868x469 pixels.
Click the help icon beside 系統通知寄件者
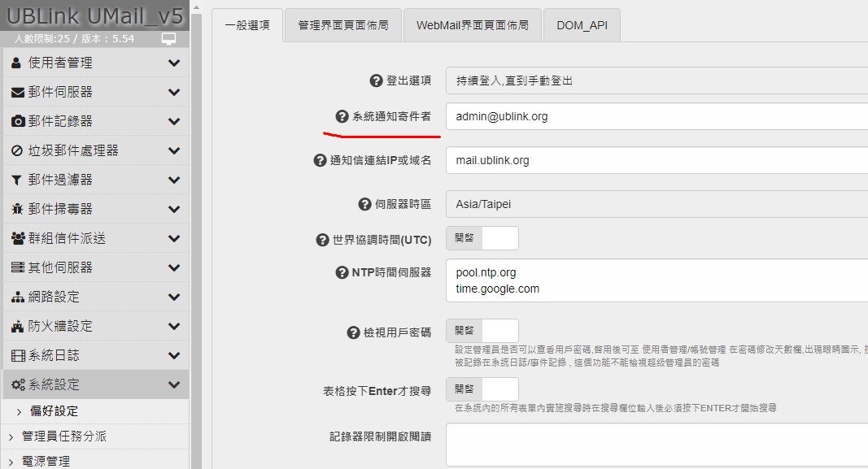[x=342, y=117]
